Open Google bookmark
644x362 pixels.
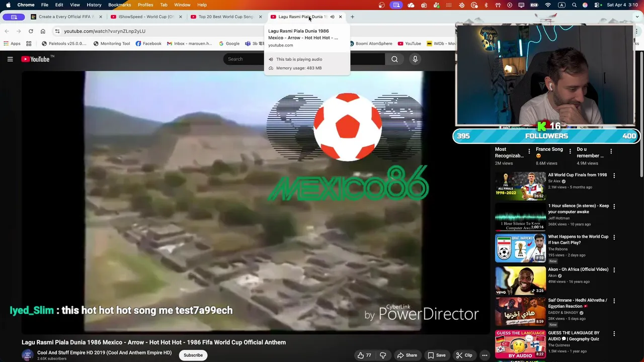229,44
